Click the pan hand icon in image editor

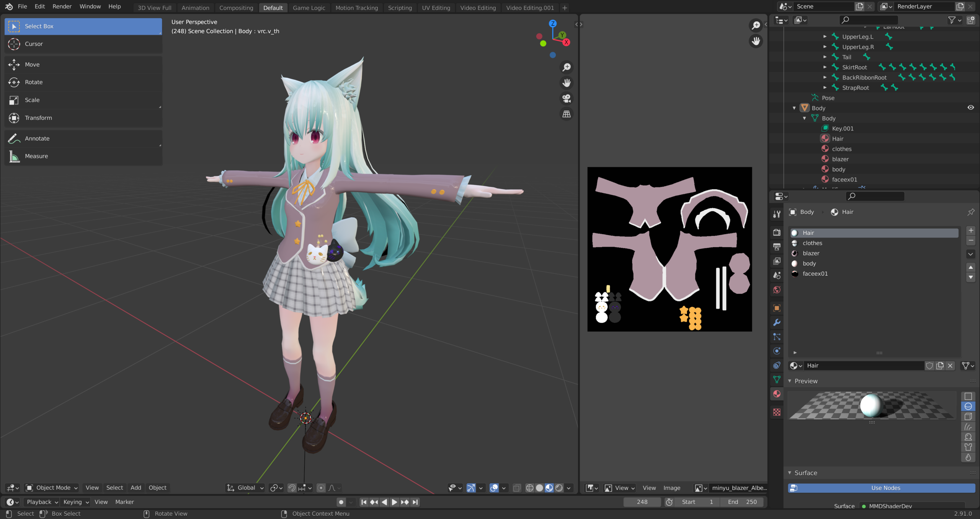(756, 41)
